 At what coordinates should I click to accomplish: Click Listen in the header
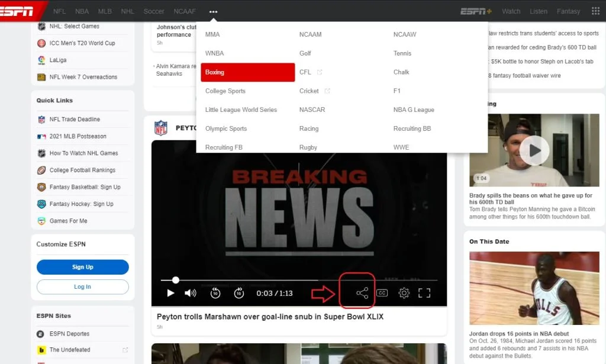click(x=539, y=11)
